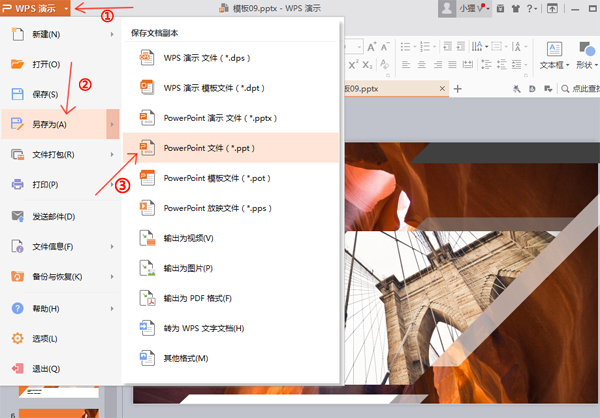The height and width of the screenshot is (418, 600).
Task: Click 打开(O) to open a file
Action: point(47,64)
